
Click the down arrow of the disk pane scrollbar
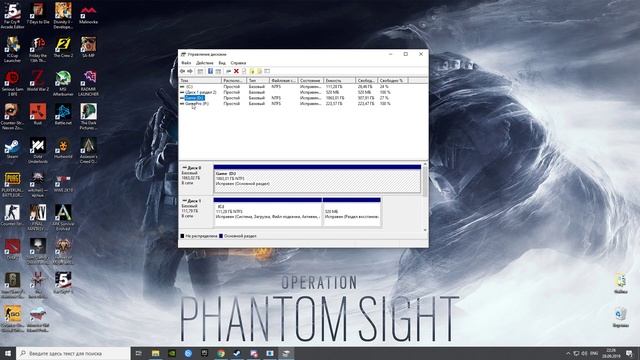pyautogui.click(x=425, y=230)
